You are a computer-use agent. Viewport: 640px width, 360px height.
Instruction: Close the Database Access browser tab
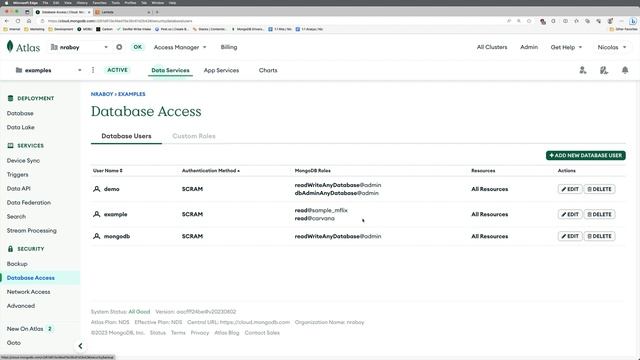click(89, 12)
